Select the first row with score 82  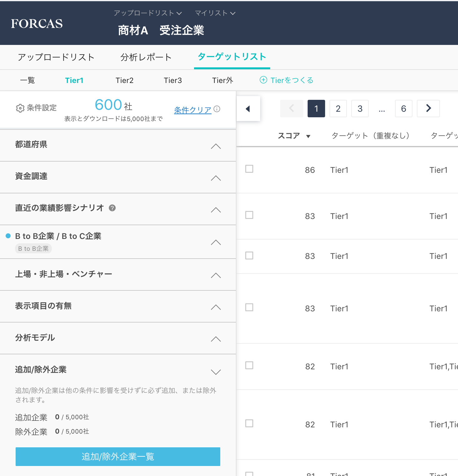click(x=249, y=366)
